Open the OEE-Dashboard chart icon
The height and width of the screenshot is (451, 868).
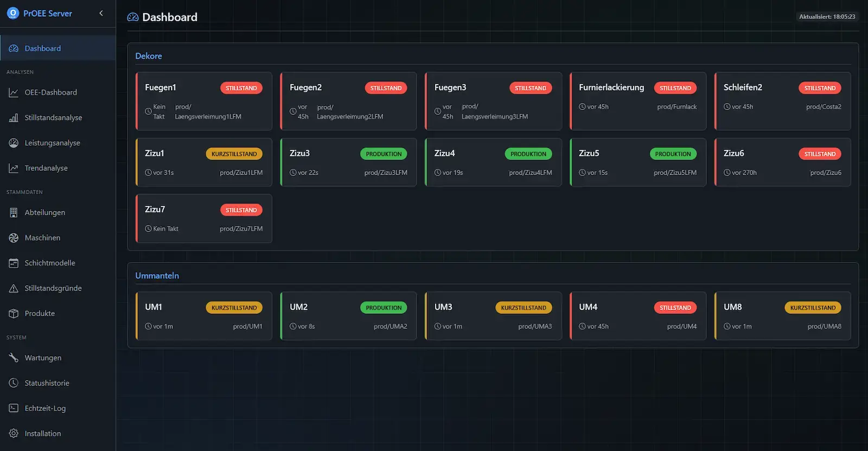coord(14,92)
